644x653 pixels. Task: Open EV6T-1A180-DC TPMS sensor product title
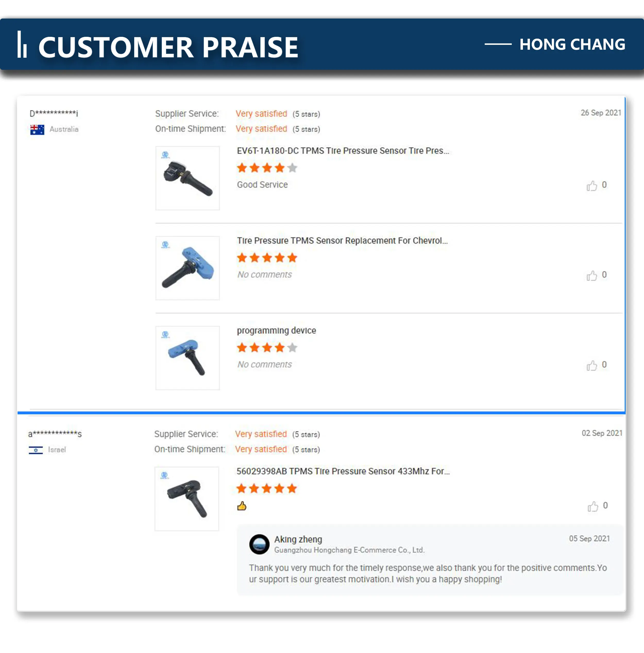click(343, 151)
